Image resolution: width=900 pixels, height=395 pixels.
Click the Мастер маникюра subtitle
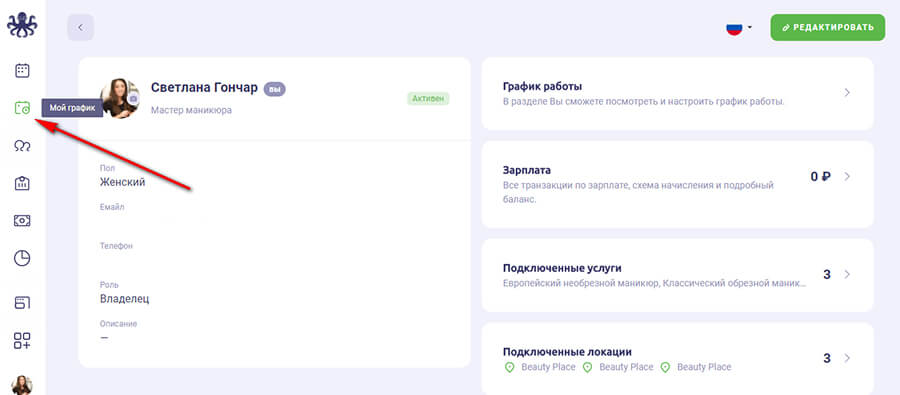(x=191, y=110)
